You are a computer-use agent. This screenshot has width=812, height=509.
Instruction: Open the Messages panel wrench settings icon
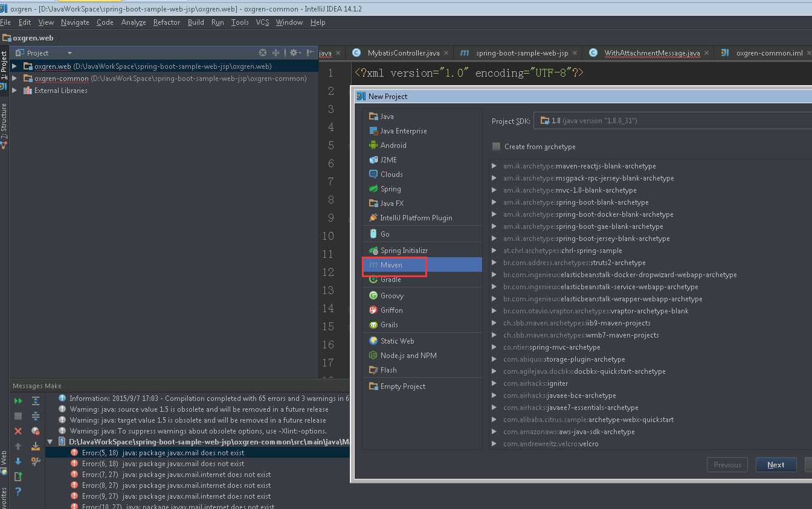[x=36, y=461]
